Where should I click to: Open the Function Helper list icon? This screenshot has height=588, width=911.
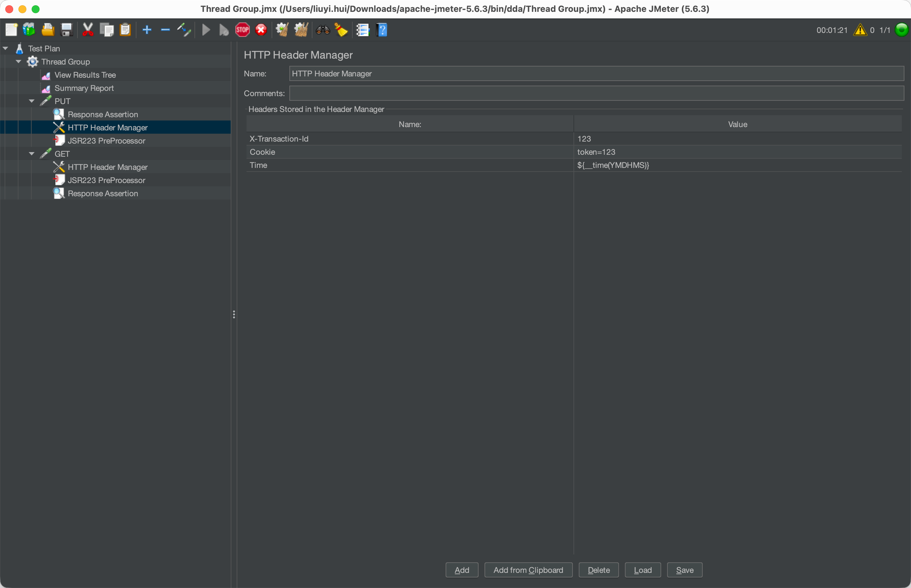click(362, 30)
